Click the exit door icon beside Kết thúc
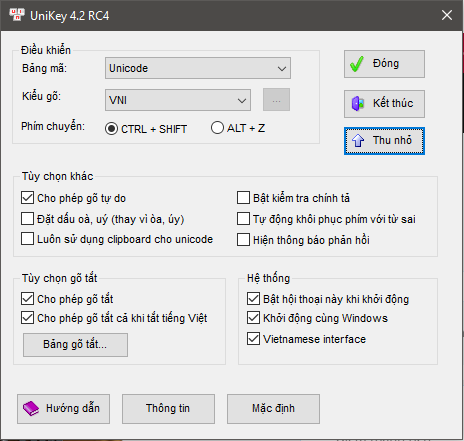 (358, 104)
